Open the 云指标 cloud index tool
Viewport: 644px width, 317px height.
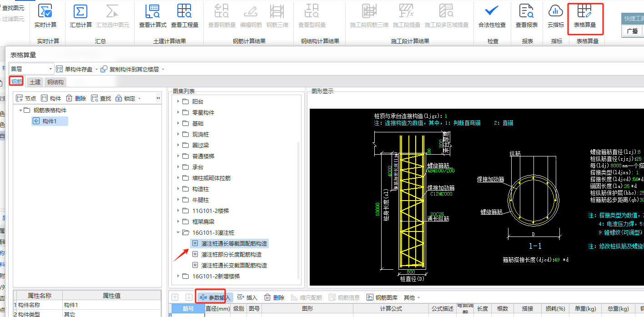click(556, 16)
